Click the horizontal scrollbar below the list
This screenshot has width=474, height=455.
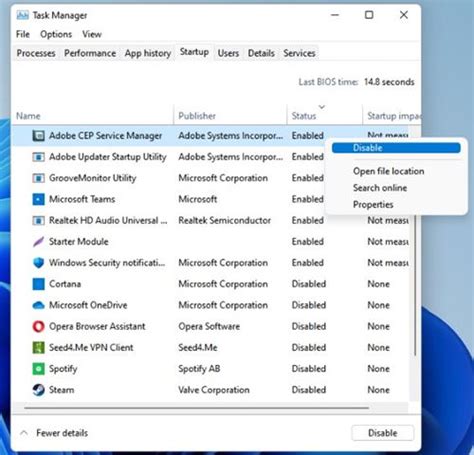(x=197, y=408)
